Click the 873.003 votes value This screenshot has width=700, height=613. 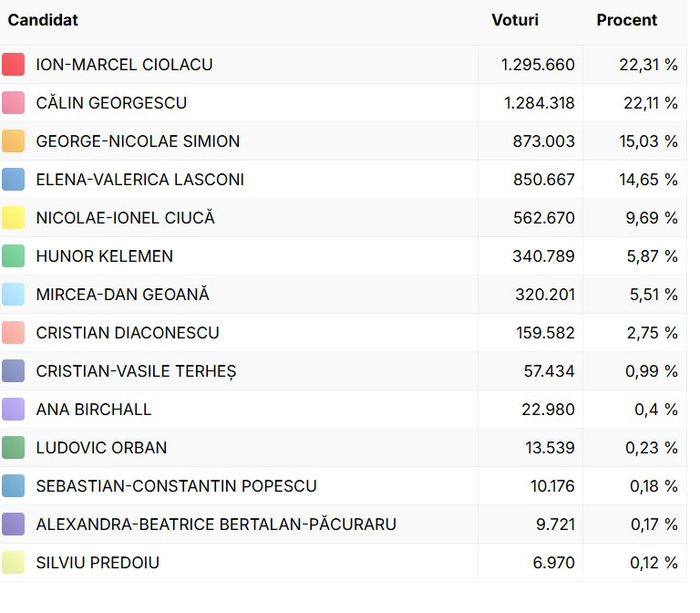(543, 141)
